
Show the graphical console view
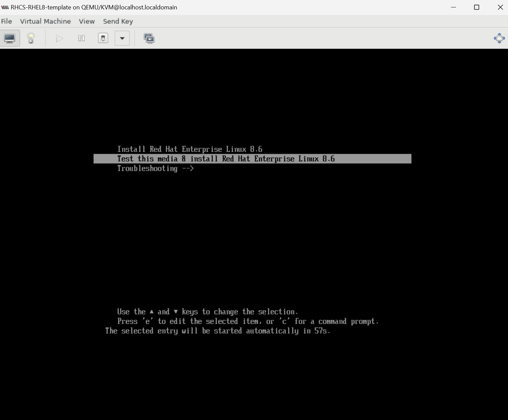click(x=10, y=38)
